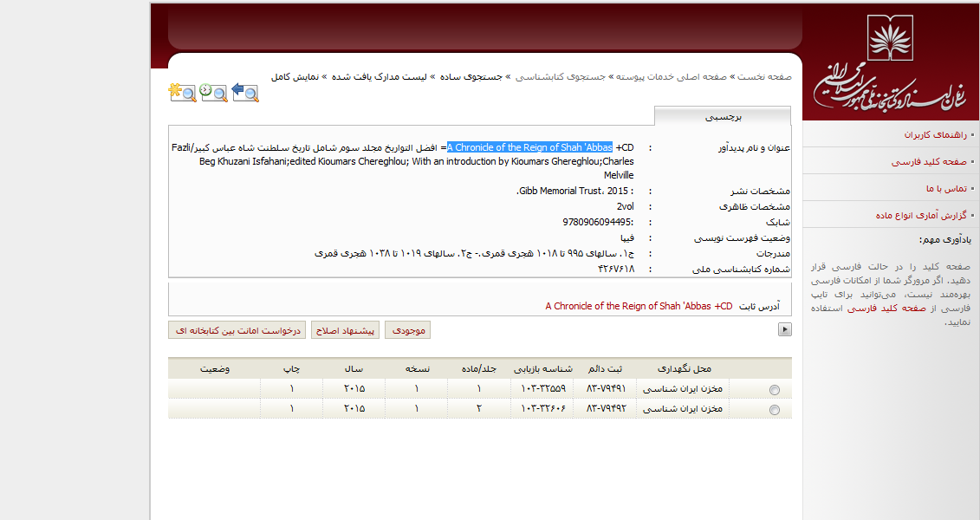Select radio button for record 83-79491
The width and height of the screenshot is (980, 520).
774,390
